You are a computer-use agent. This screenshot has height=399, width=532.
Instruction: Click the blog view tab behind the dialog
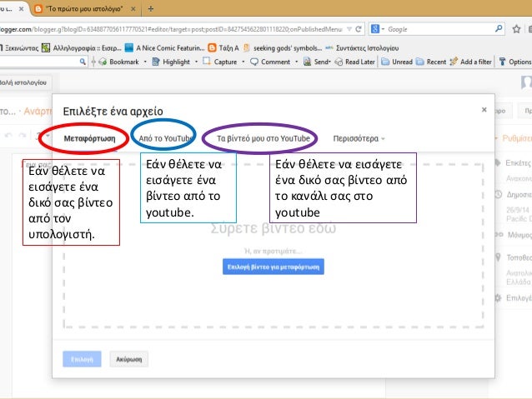click(26, 82)
